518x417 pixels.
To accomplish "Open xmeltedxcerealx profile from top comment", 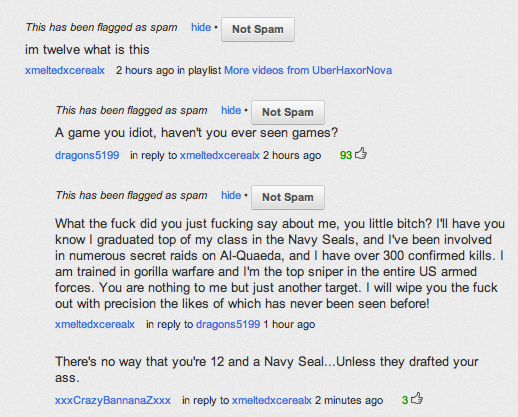I will pyautogui.click(x=65, y=70).
